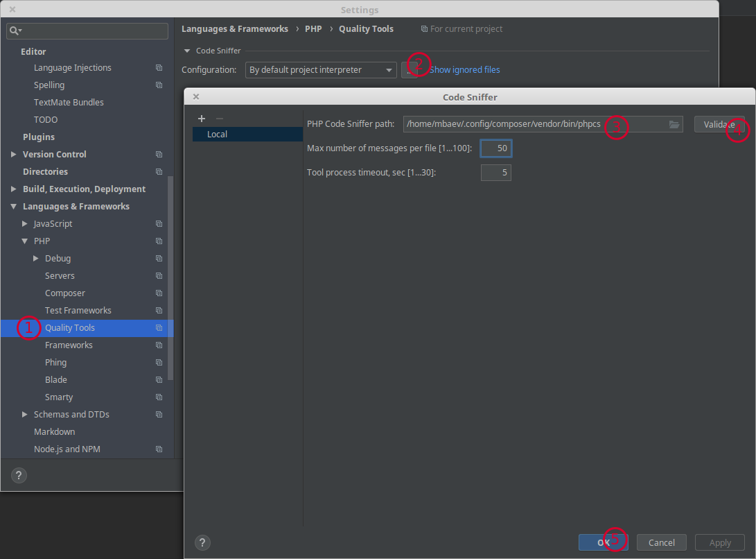756x559 pixels.
Task: Click the Apply button
Action: coord(720,542)
